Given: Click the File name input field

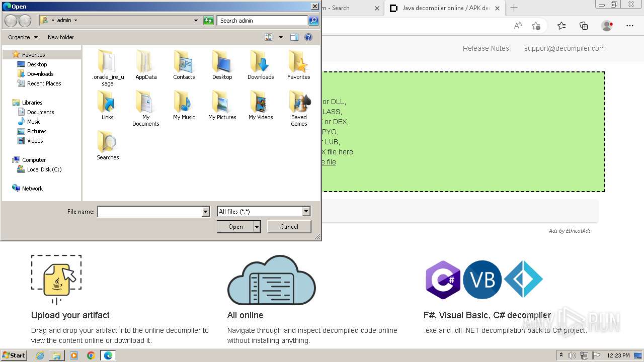Looking at the screenshot, I should point(149,212).
